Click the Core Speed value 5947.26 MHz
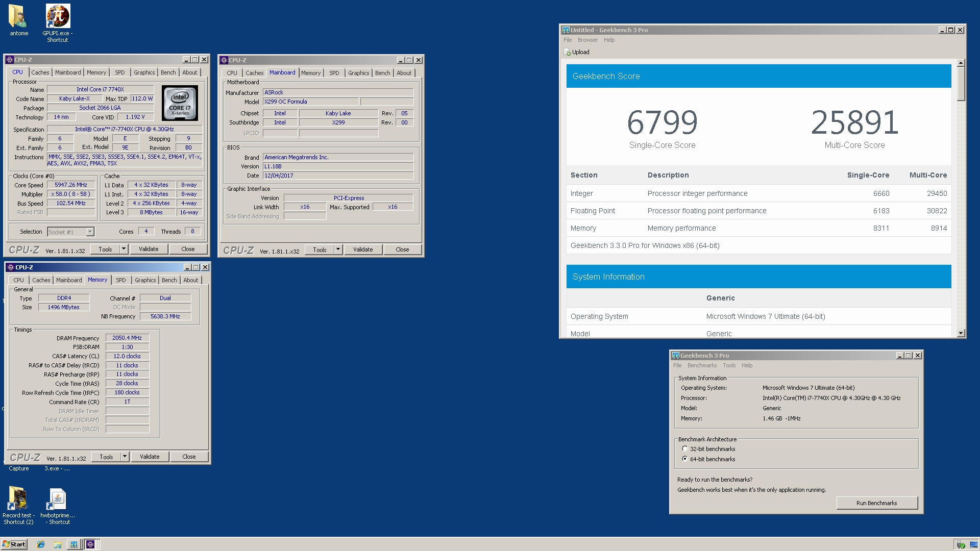Screen dimensions: 980x551 71,185
